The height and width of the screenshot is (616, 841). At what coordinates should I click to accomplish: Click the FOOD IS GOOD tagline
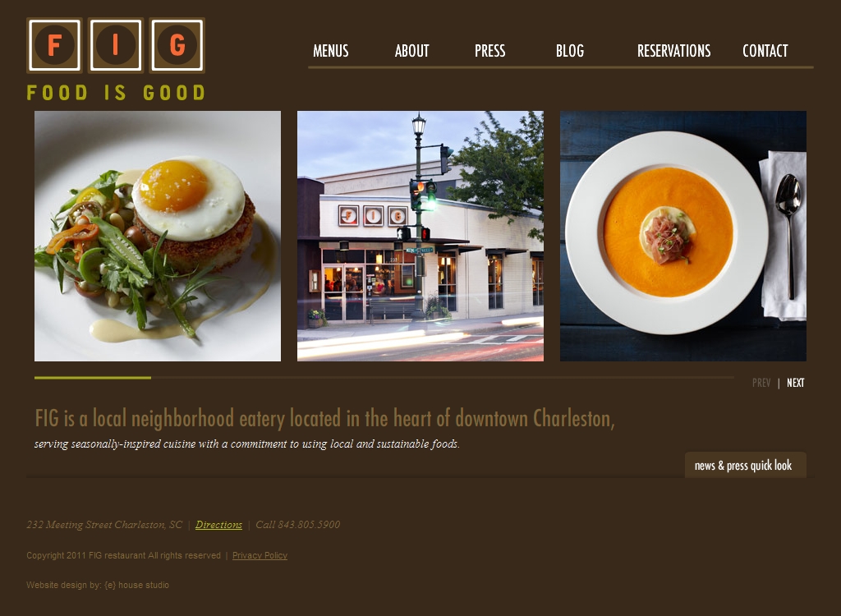116,92
